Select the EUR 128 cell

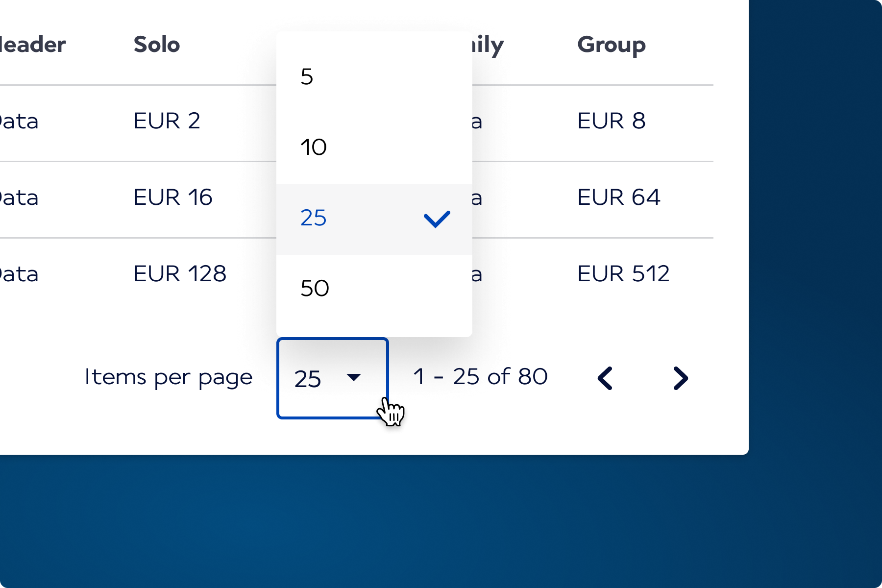click(x=180, y=274)
